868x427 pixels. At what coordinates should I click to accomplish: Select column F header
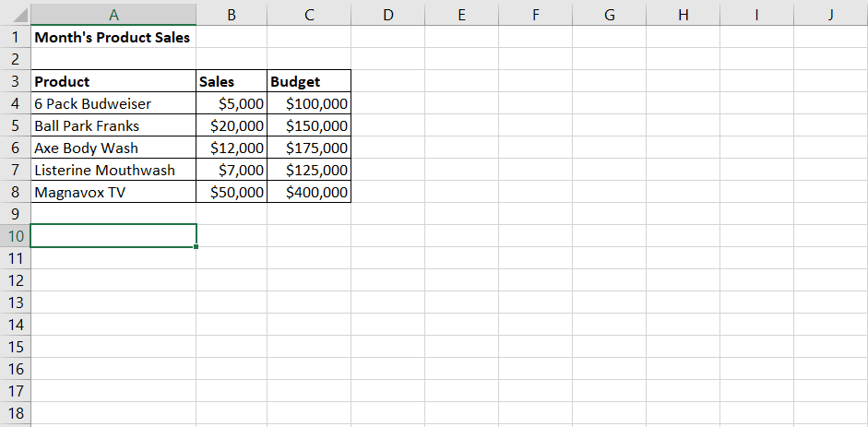click(x=535, y=15)
